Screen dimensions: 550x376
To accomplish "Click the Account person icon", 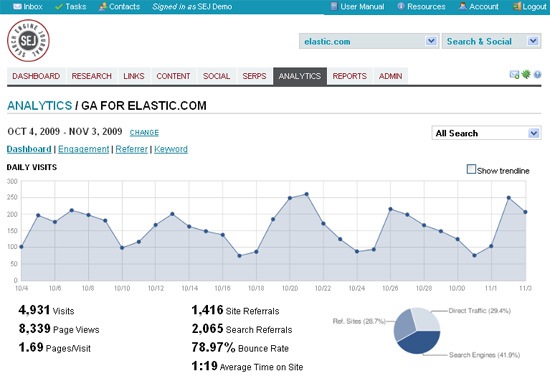I will click(x=463, y=6).
